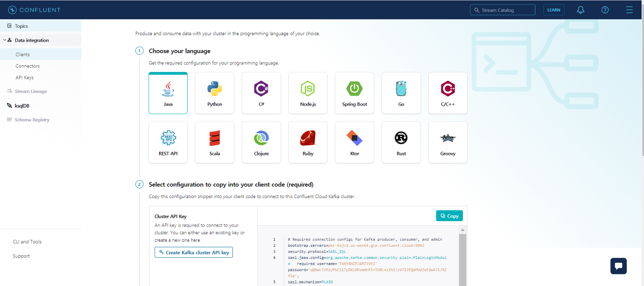Focus the Stream Catalog search field
644x286 pixels.
coord(503,10)
